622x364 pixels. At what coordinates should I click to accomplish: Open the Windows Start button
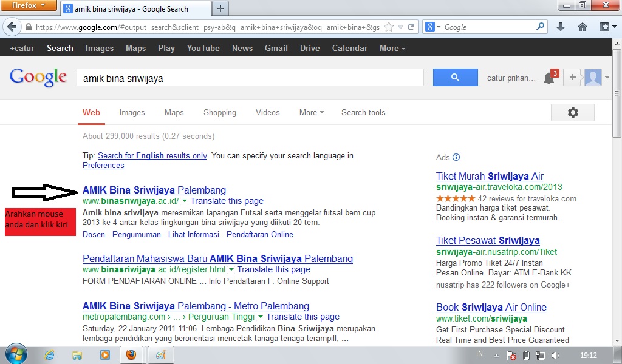tap(16, 354)
